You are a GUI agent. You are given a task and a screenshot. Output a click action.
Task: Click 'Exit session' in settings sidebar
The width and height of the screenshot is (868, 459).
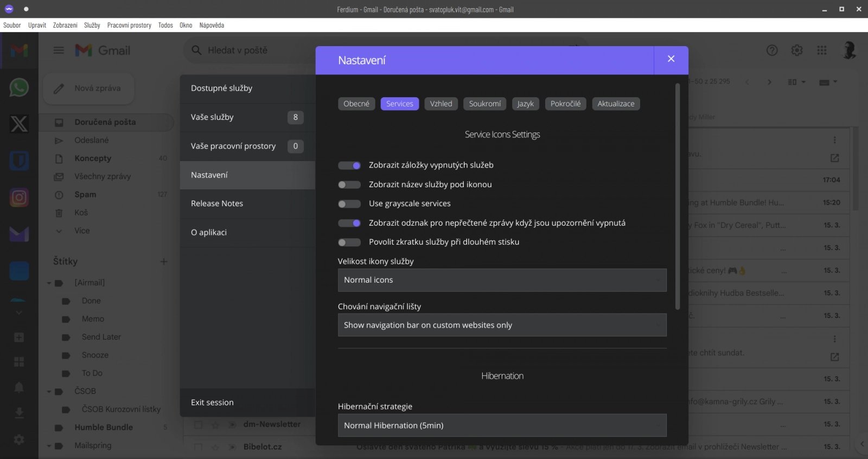pyautogui.click(x=212, y=403)
